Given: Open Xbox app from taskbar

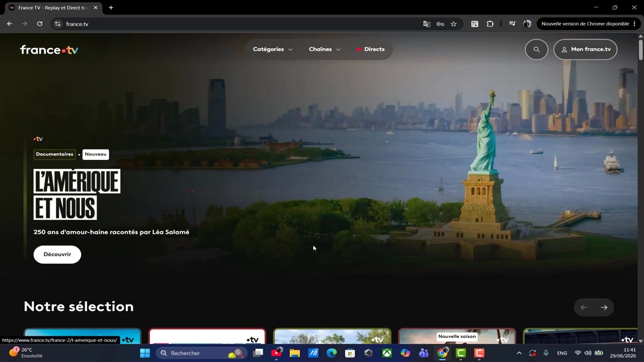Looking at the screenshot, I should 387,353.
